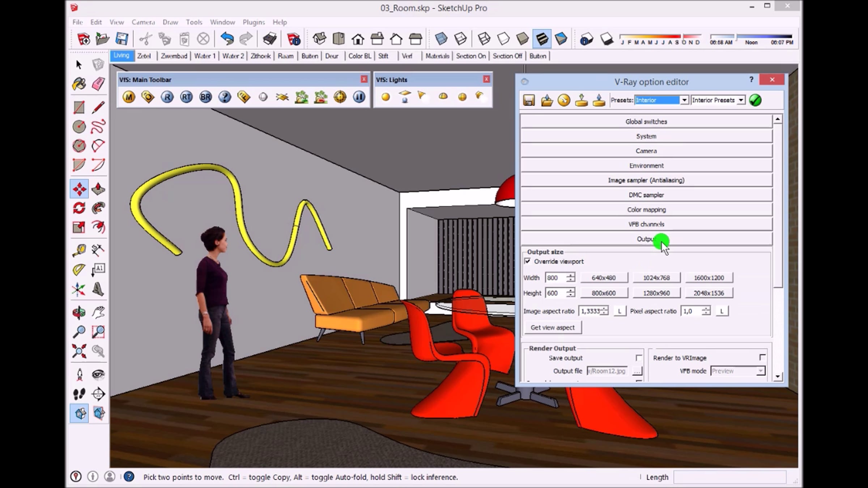Click the month shadow date slider

(660, 37)
